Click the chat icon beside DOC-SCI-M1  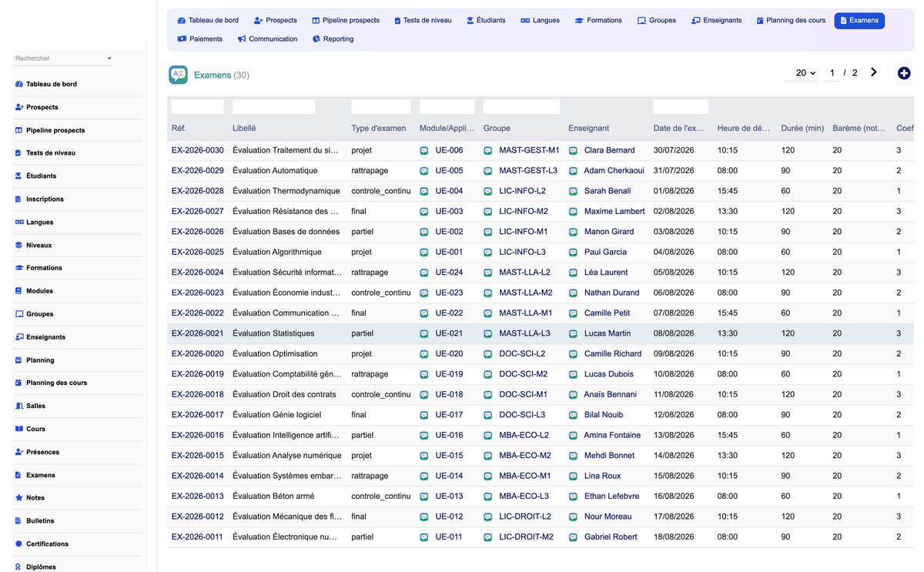(488, 394)
